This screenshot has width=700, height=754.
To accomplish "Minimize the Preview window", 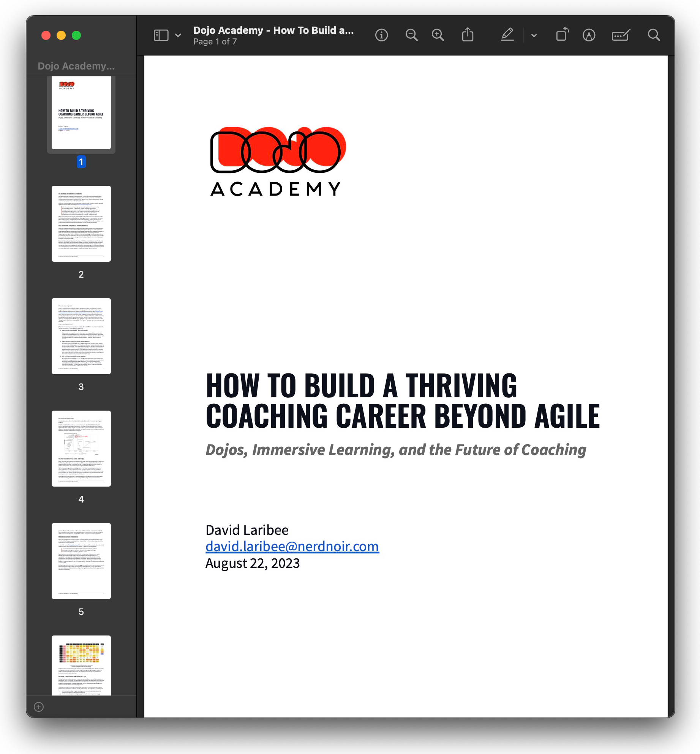I will coord(61,35).
